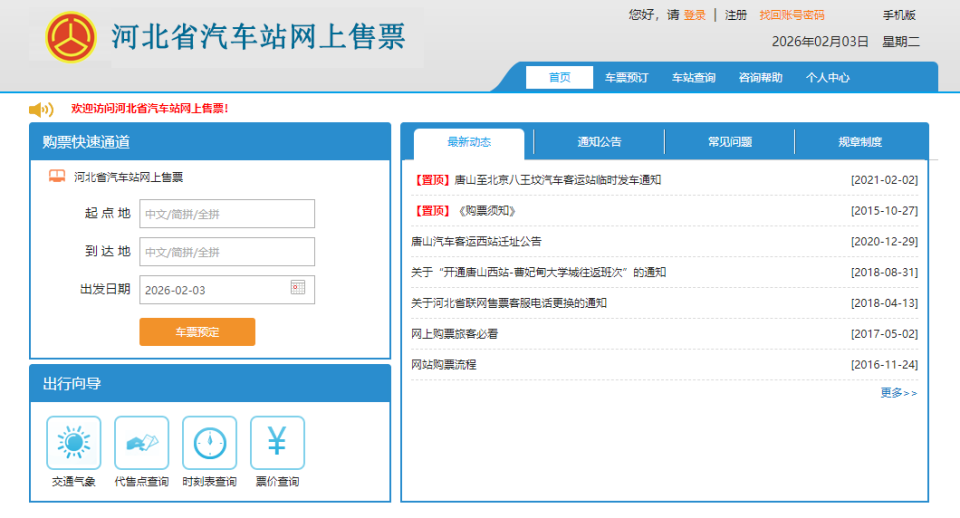Go to 首页 in navigation bar
The width and height of the screenshot is (960, 518).
click(560, 77)
